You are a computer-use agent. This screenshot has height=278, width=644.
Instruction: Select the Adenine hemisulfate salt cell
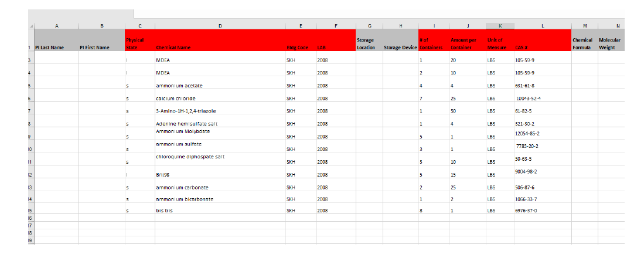click(x=220, y=124)
